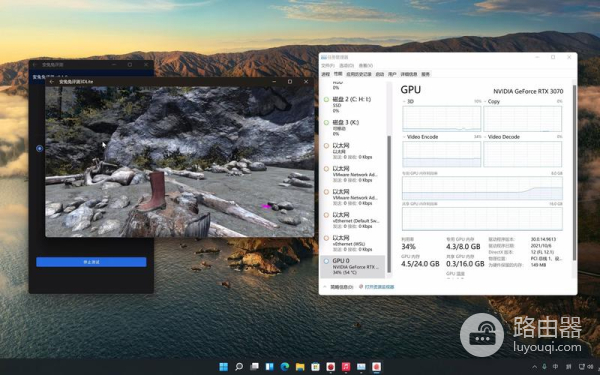The image size is (600, 375).
Task: Minimize the 3DLite test window
Action: (274, 82)
